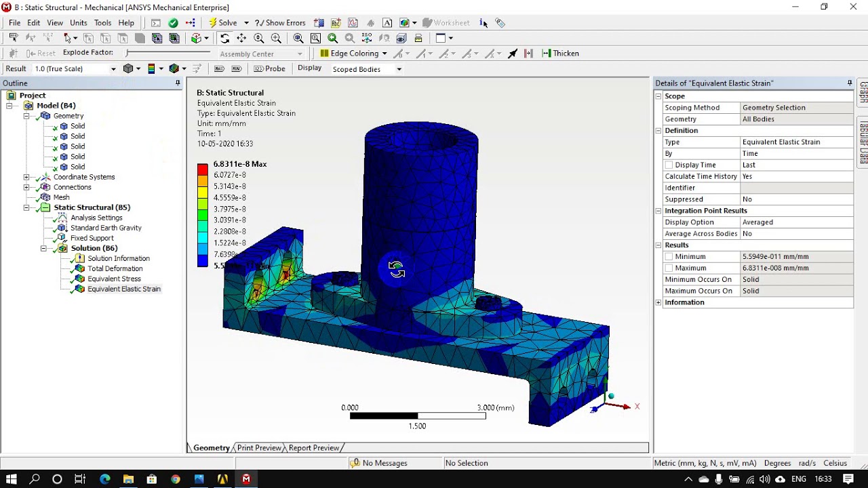Open the Units menu
Viewport: 868px width, 488px height.
pos(79,22)
